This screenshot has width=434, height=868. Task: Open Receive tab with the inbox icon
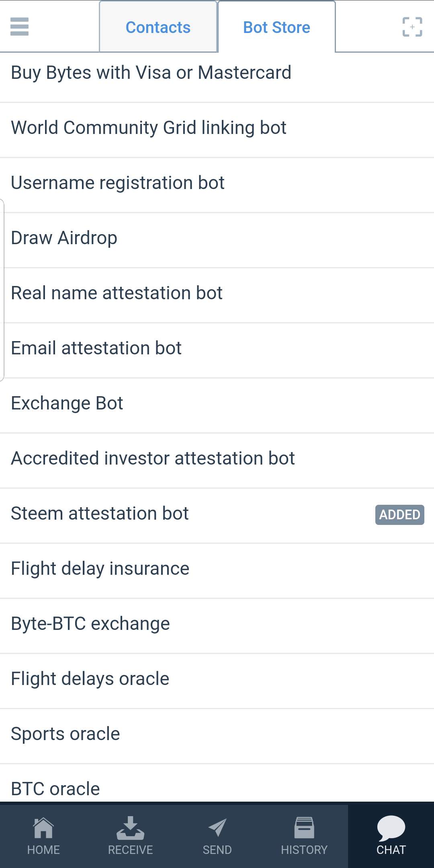tap(130, 829)
